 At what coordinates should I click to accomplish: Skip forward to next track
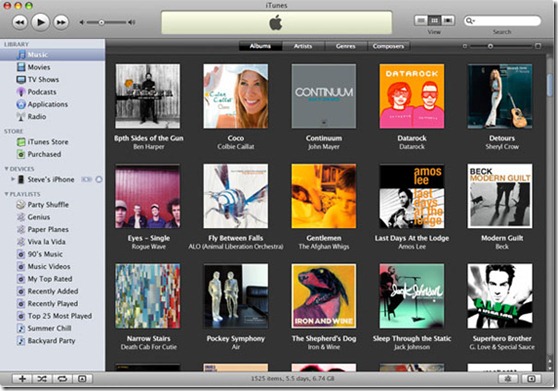tap(61, 22)
